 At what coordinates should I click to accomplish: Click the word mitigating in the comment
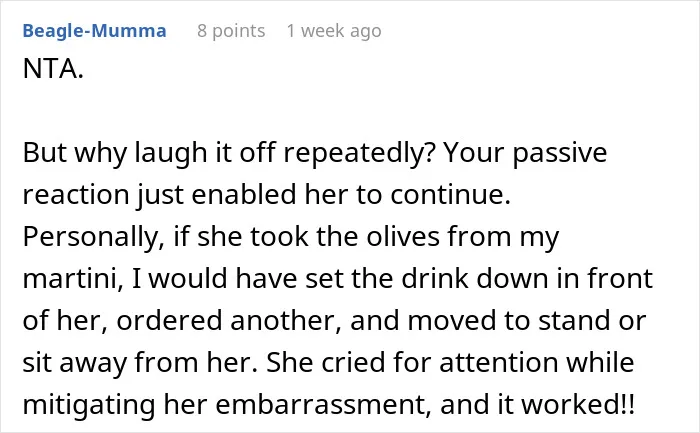(x=89, y=404)
